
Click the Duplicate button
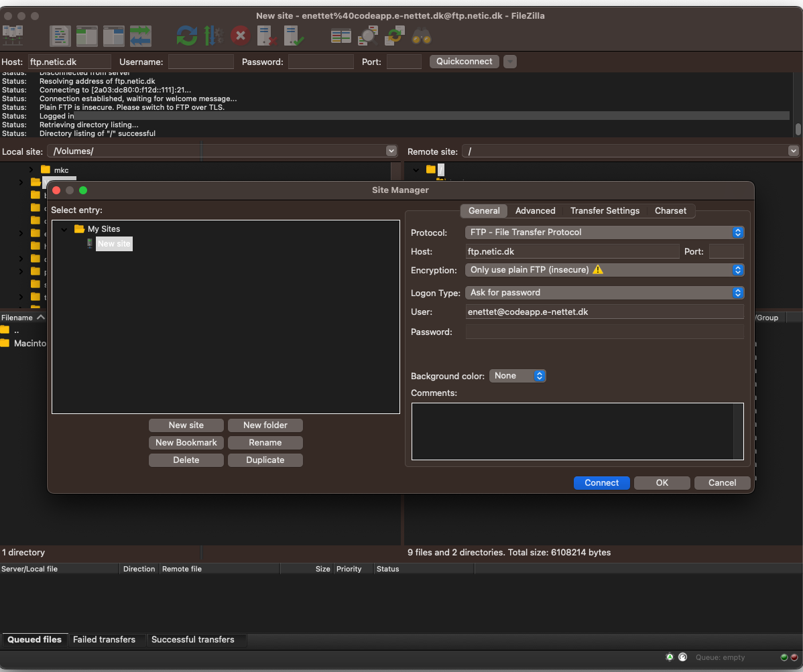coord(265,460)
